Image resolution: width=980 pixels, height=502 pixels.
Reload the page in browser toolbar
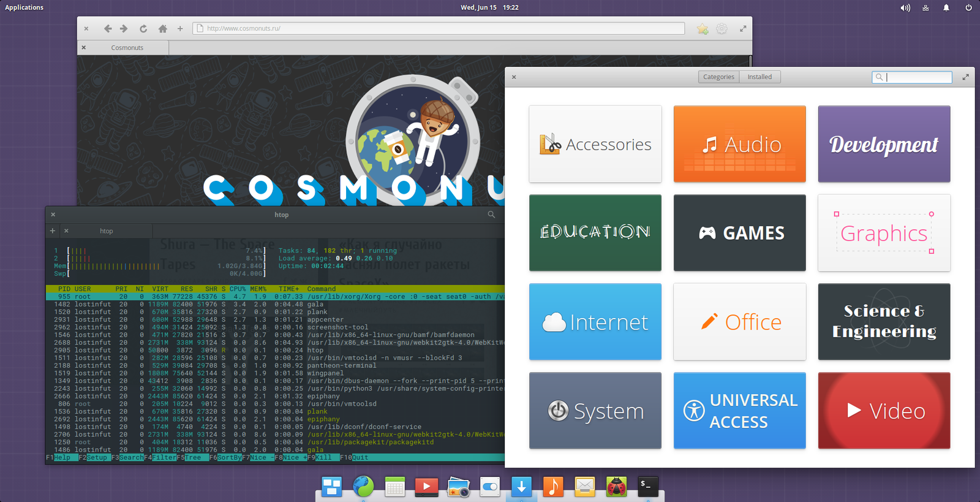[143, 28]
